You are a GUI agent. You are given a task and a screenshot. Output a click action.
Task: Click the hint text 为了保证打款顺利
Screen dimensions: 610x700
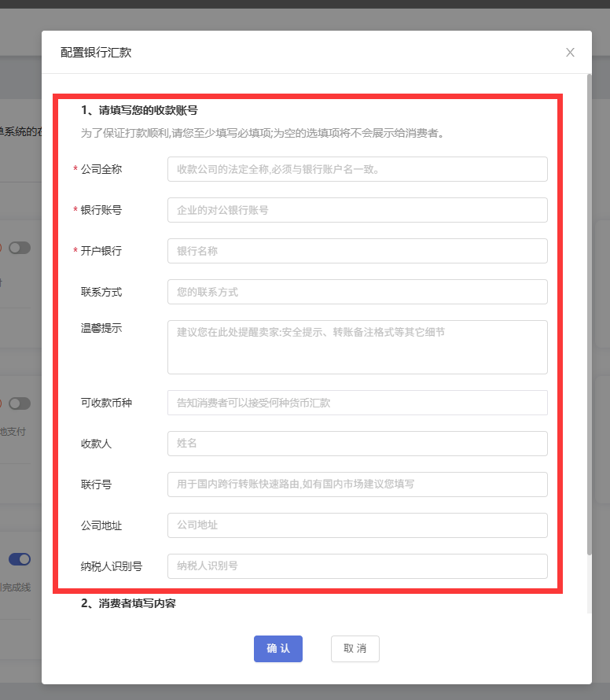pyautogui.click(x=263, y=133)
